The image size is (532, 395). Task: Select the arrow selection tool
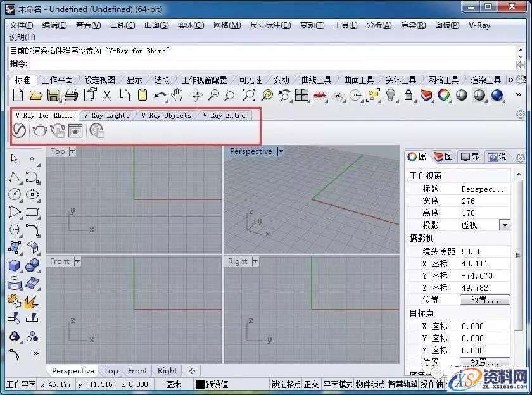point(14,159)
